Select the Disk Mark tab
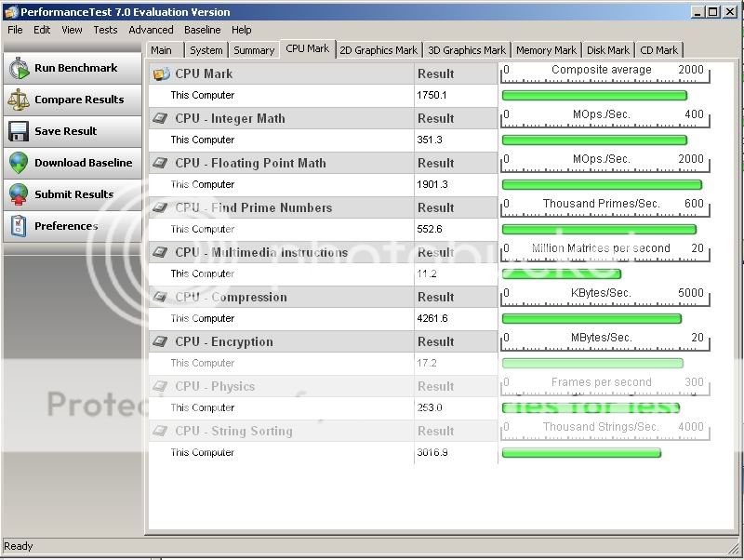Viewport: 744px width, 560px height. (607, 50)
